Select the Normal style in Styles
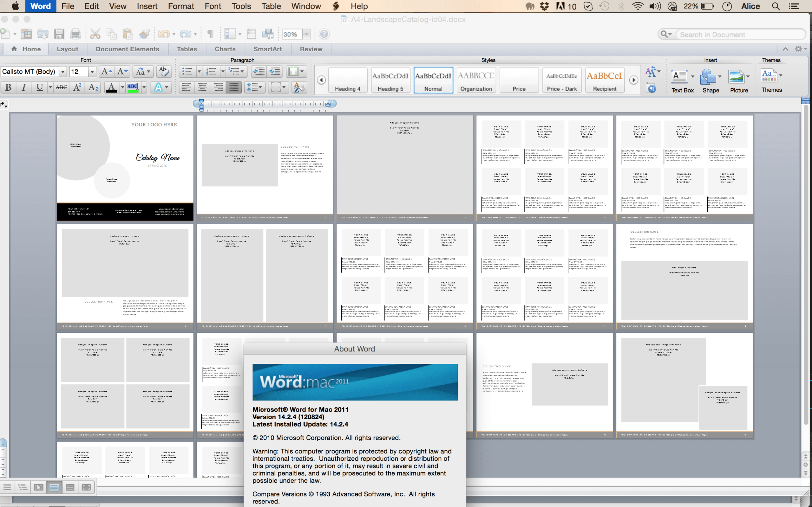The height and width of the screenshot is (507, 812). click(x=433, y=79)
